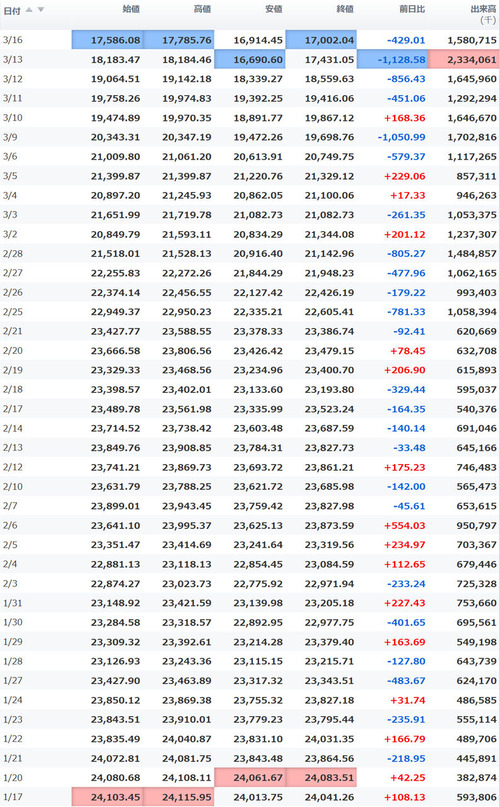Click the close price 19,416.06
This screenshot has width=500, height=807.
click(329, 98)
